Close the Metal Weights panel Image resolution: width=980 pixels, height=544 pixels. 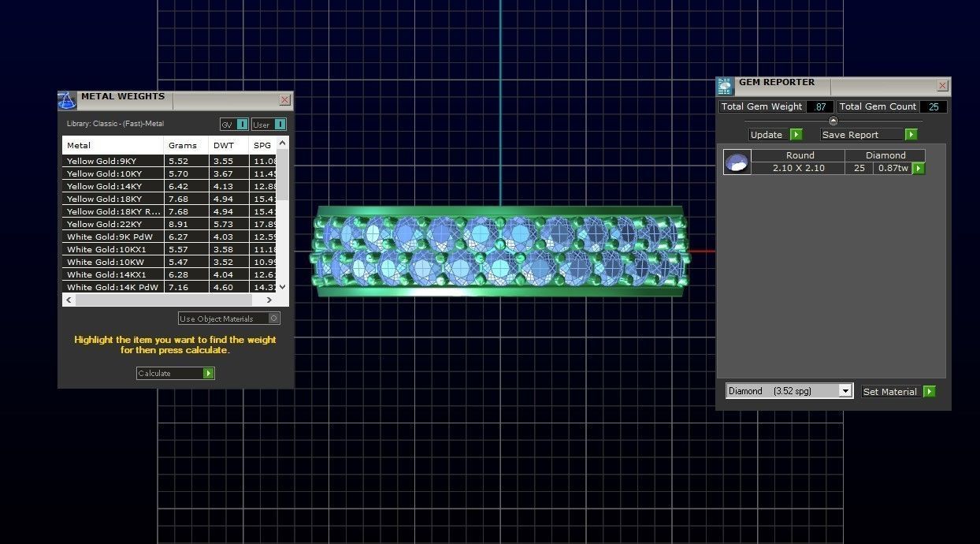pyautogui.click(x=285, y=100)
